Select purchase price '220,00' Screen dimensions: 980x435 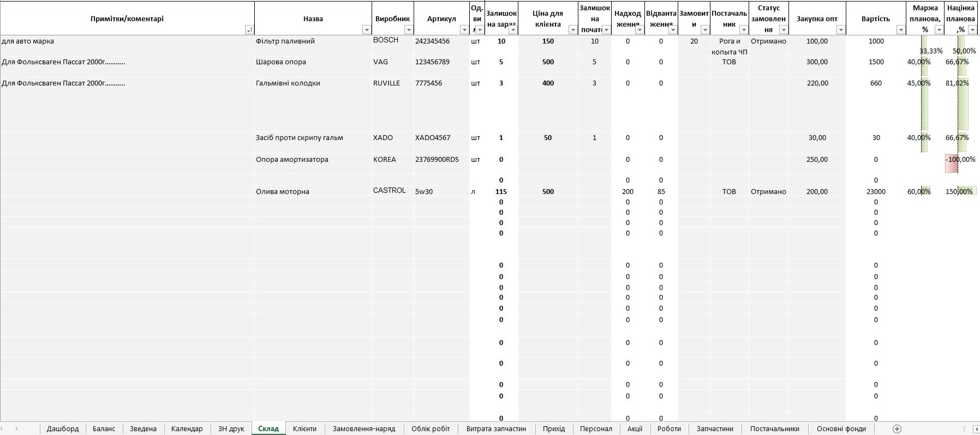pos(817,104)
